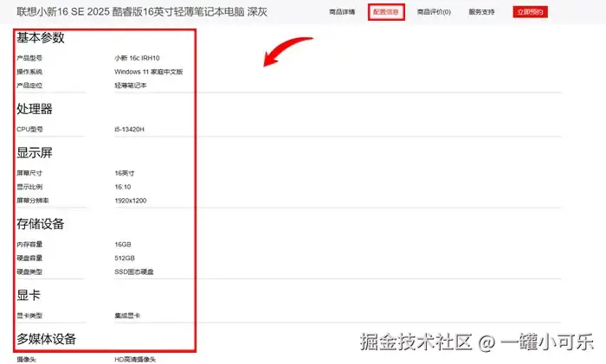606x364 pixels.
Task: Click the value 512GB
Action: click(125, 259)
